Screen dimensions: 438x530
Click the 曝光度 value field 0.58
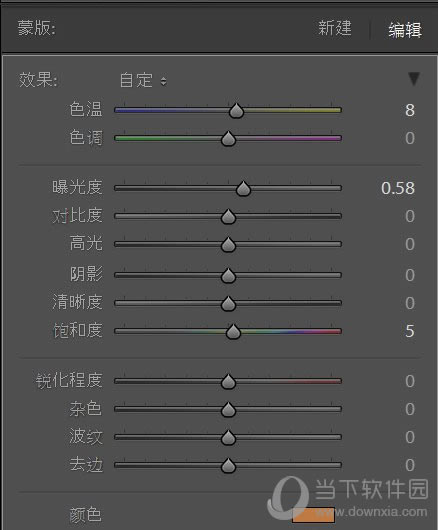point(398,188)
